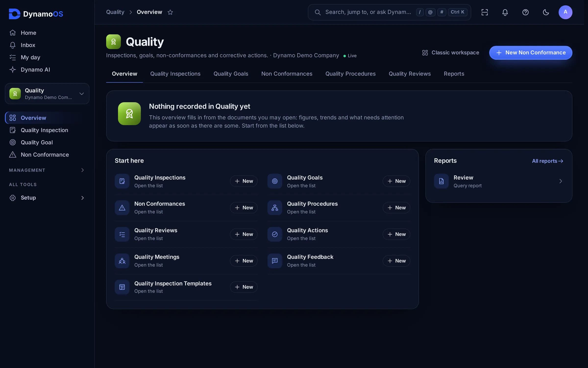Screen dimensions: 588x368
Task: Toggle dark mode with the moon icon
Action: (546, 12)
